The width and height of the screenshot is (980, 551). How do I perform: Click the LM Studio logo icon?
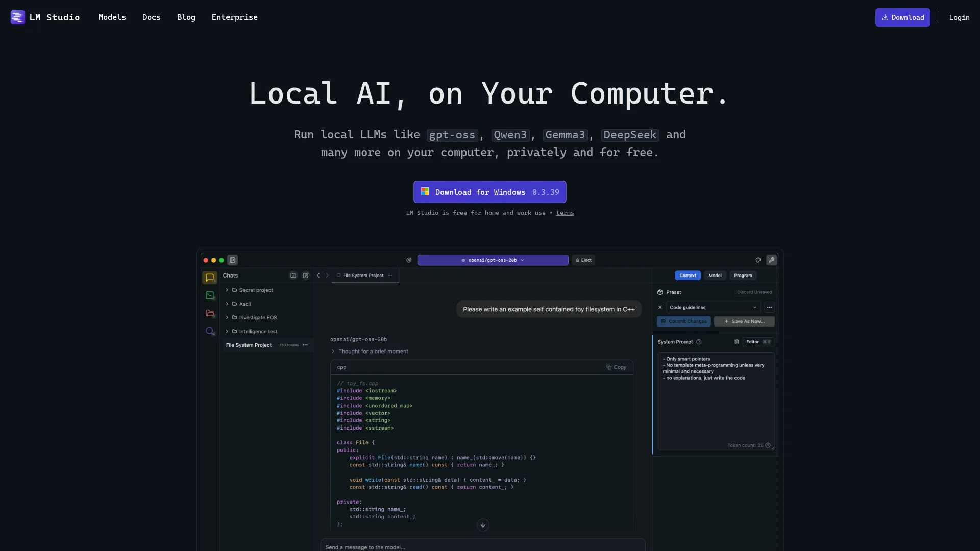[18, 17]
